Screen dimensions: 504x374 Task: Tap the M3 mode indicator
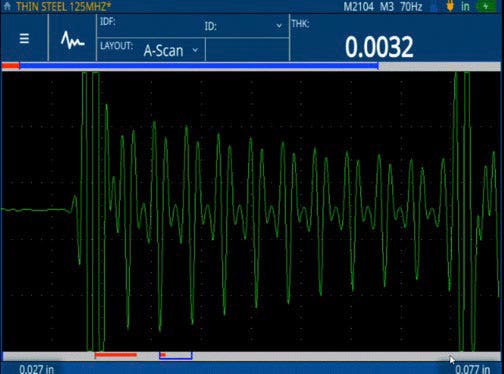click(387, 6)
